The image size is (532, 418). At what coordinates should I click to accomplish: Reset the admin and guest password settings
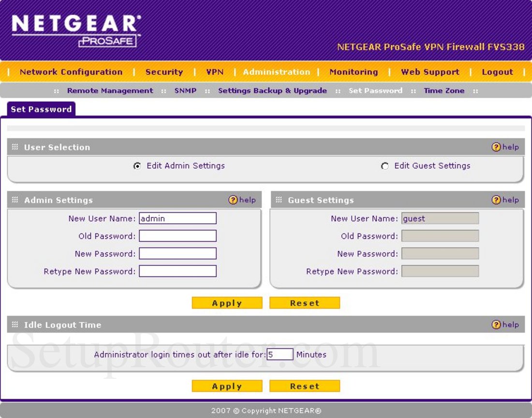[305, 303]
